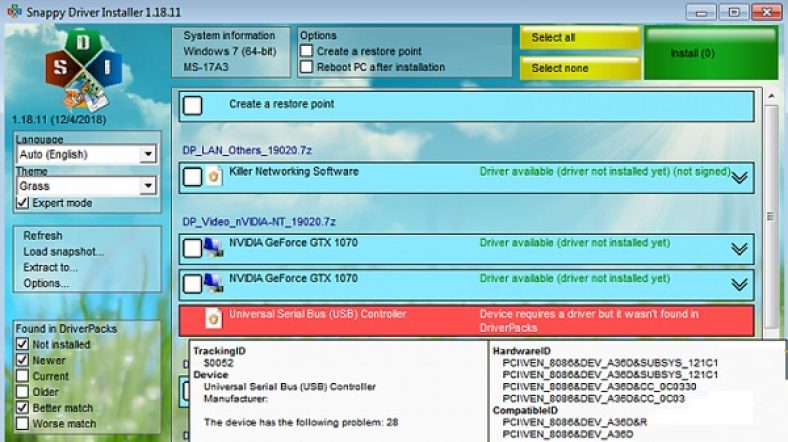This screenshot has width=788, height=442.
Task: Expand the Killer Networking Software row chevron
Action: [x=739, y=178]
